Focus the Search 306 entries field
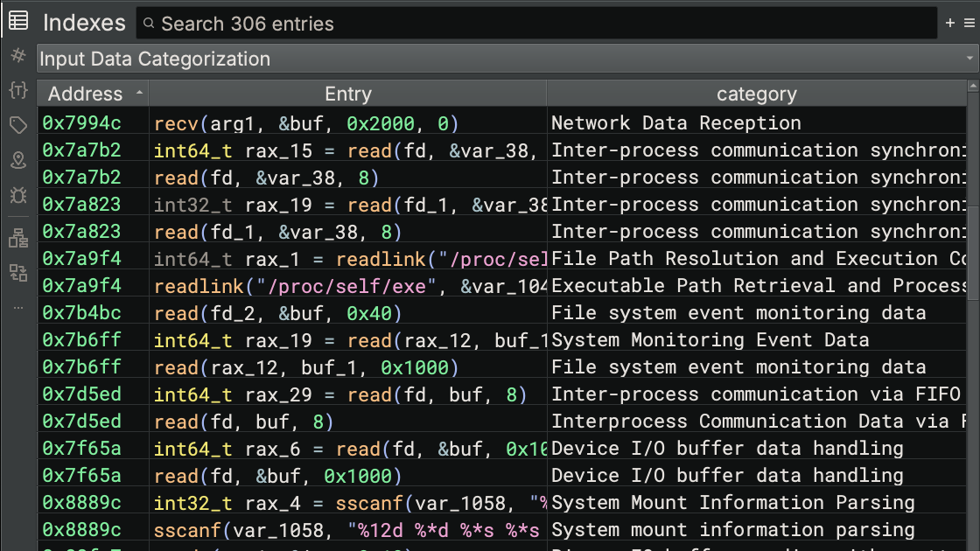The height and width of the screenshot is (551, 980). tap(536, 23)
